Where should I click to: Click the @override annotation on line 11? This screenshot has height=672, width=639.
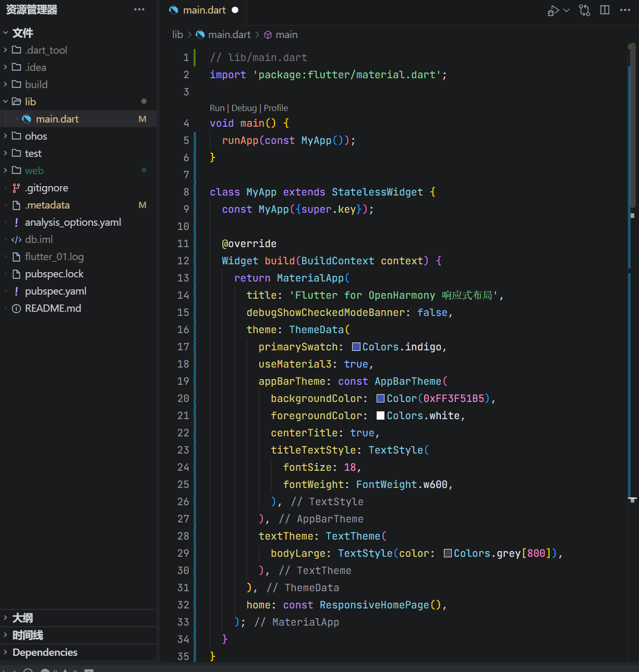click(249, 243)
